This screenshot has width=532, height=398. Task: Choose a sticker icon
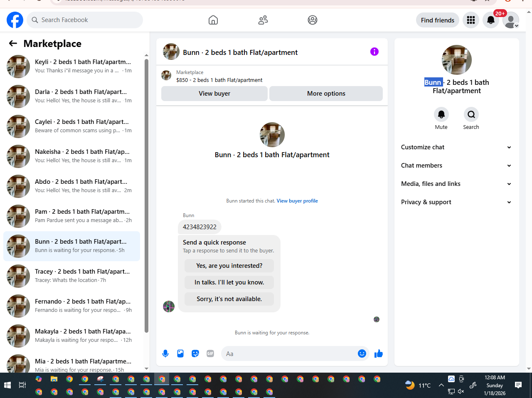click(x=195, y=354)
